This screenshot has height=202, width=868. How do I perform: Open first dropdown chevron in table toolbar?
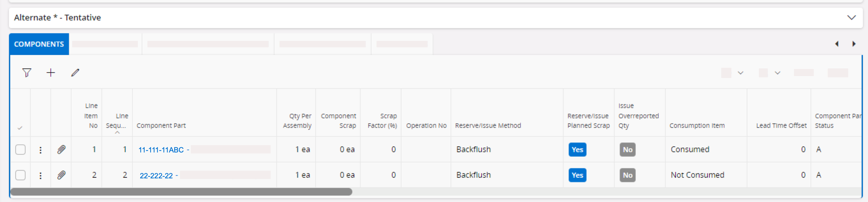740,73
